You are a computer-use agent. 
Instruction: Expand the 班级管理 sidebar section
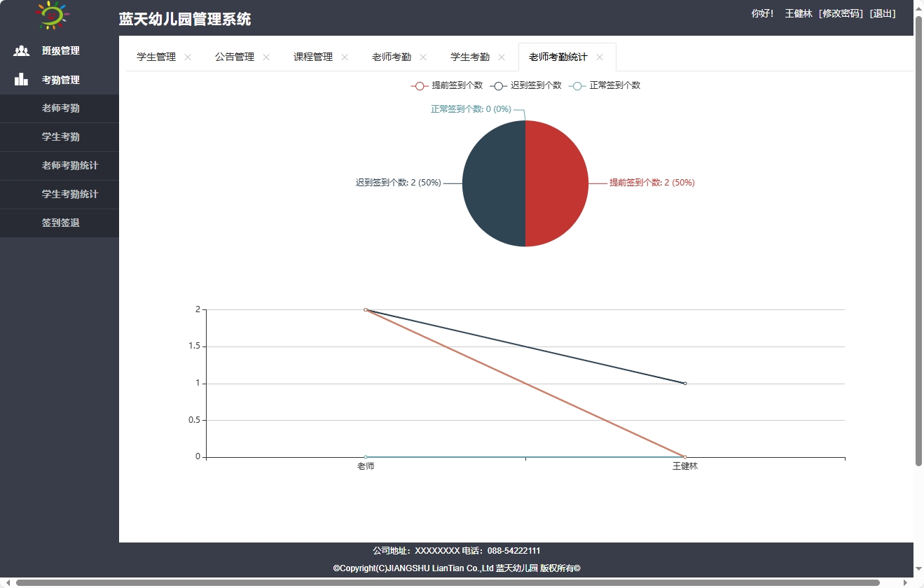tap(60, 50)
